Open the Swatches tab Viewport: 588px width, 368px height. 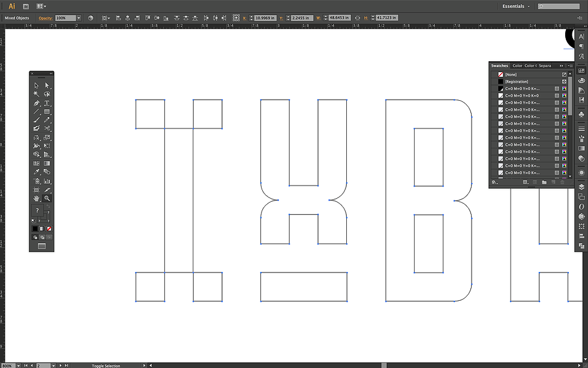499,65
